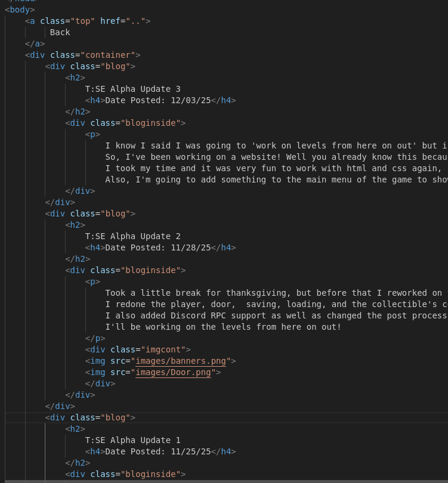
Task: Click the "Date Posted: 11/25/25" text
Action: 158,451
